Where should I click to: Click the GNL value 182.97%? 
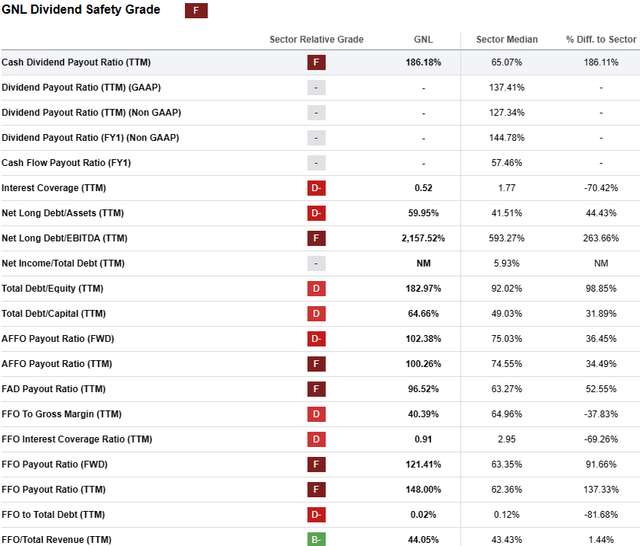click(423, 289)
